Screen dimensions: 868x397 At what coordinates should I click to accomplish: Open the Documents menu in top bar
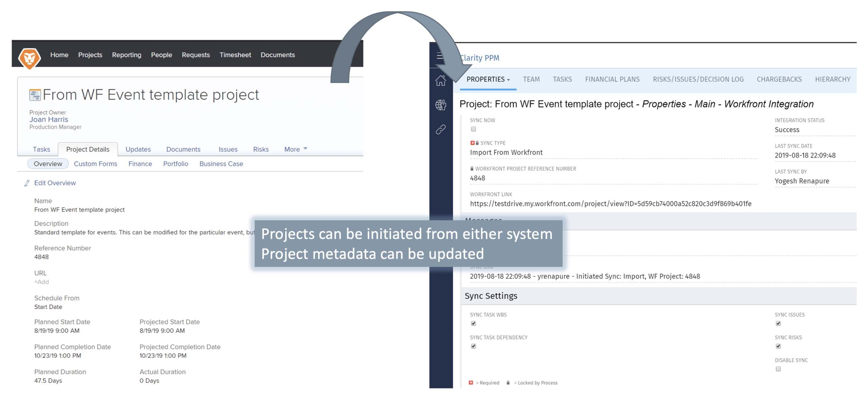[277, 55]
